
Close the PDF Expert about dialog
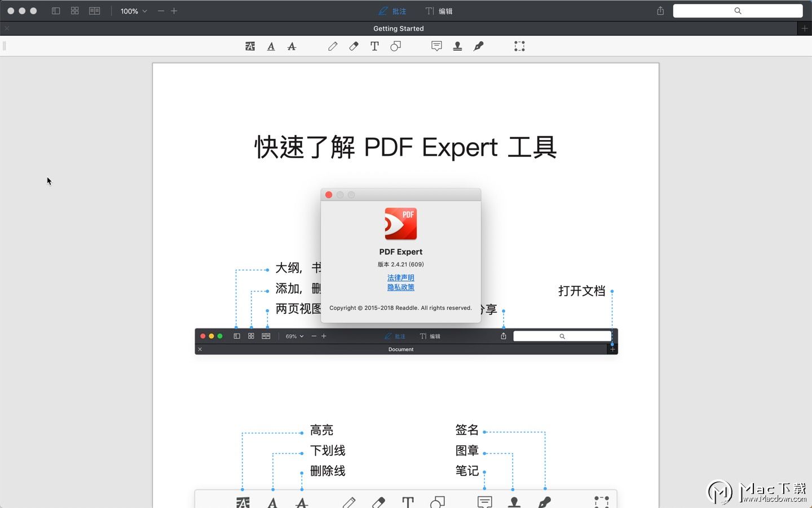tap(329, 195)
